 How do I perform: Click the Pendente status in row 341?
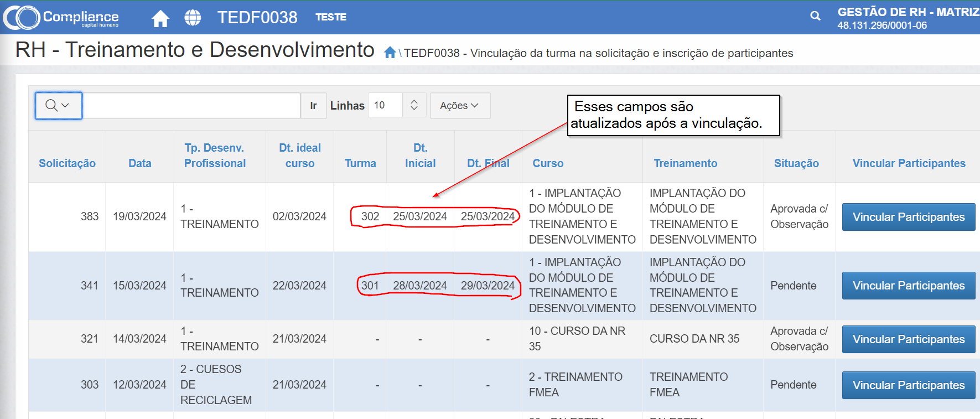click(x=793, y=286)
